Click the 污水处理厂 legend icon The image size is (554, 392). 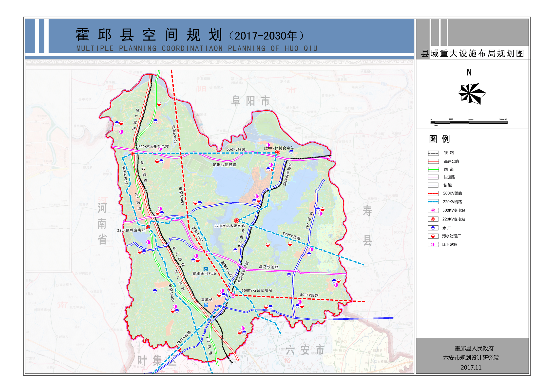pos(433,236)
